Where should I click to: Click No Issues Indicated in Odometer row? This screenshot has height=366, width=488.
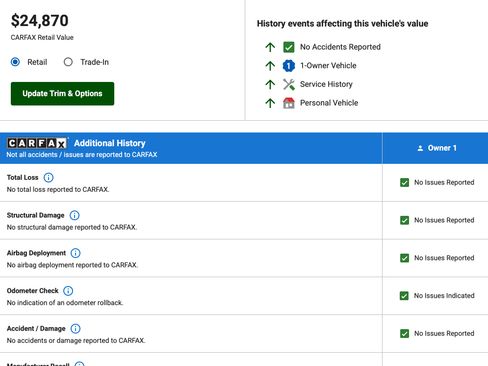(444, 296)
